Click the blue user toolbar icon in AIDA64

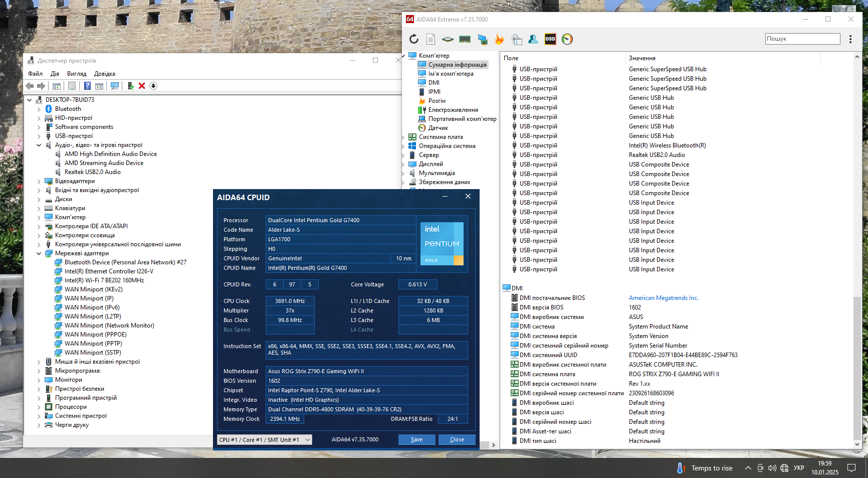[x=533, y=39]
